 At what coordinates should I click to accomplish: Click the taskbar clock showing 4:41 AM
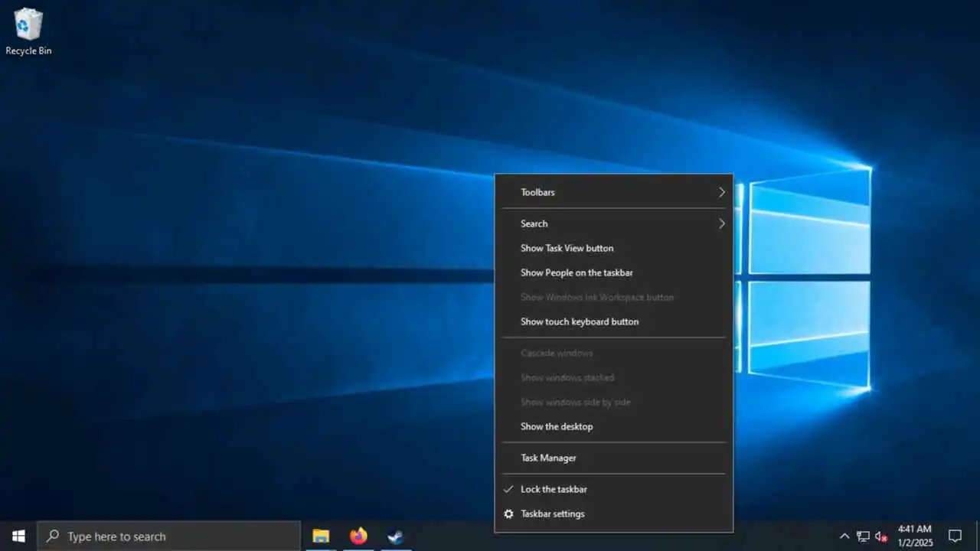click(x=915, y=536)
